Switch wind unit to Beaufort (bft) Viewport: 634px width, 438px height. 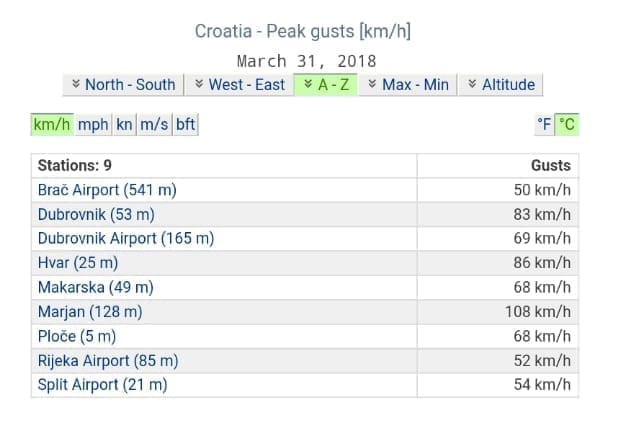click(186, 125)
